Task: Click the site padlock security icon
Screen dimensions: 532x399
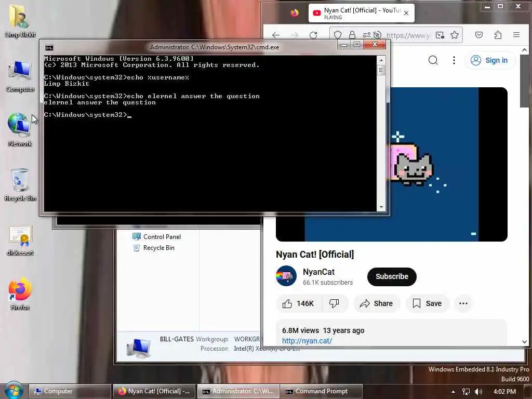Action: coord(352,35)
